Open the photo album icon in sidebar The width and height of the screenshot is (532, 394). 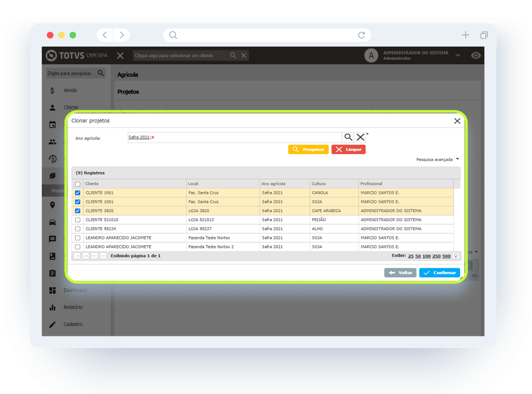click(x=53, y=256)
